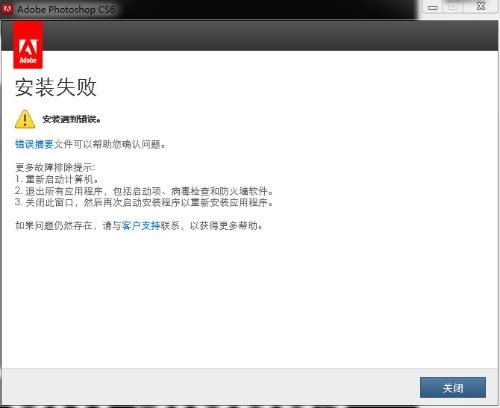Click the 安装遇到错误 message text
Image resolution: width=500 pixels, height=408 pixels.
coord(71,119)
